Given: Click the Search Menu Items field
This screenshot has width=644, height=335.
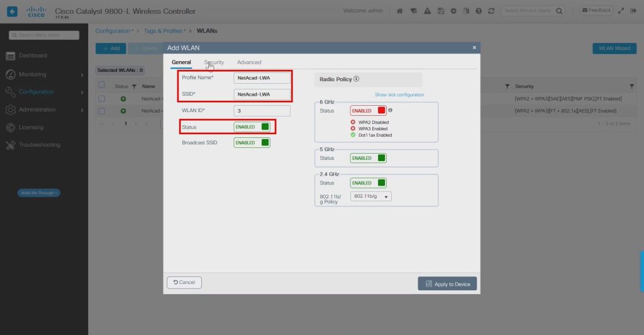Looking at the screenshot, I should tap(44, 35).
